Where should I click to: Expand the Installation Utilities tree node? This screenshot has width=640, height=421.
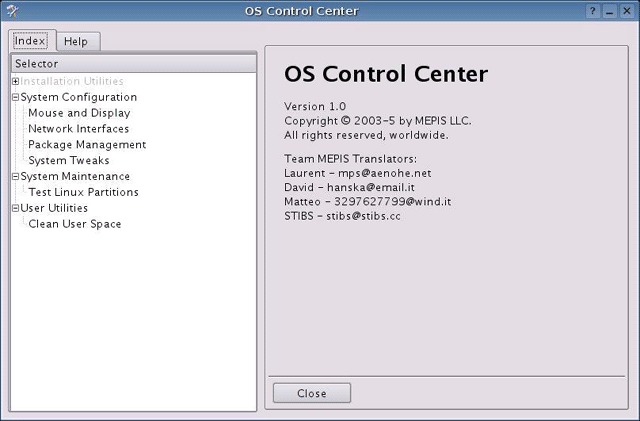[x=16, y=81]
